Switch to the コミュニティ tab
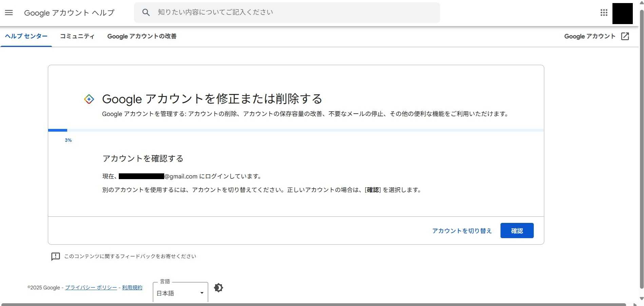The image size is (644, 306). [x=77, y=36]
